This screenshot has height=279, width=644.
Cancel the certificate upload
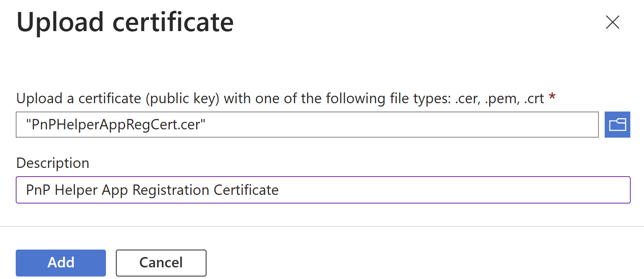point(161,262)
